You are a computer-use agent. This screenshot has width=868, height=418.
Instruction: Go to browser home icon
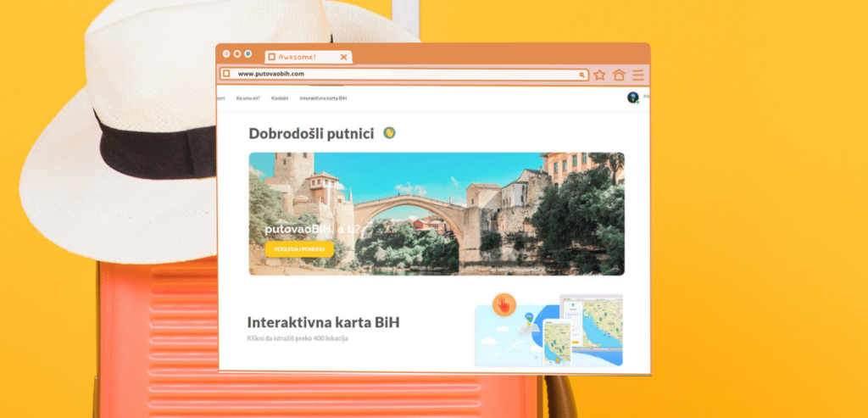click(x=619, y=75)
